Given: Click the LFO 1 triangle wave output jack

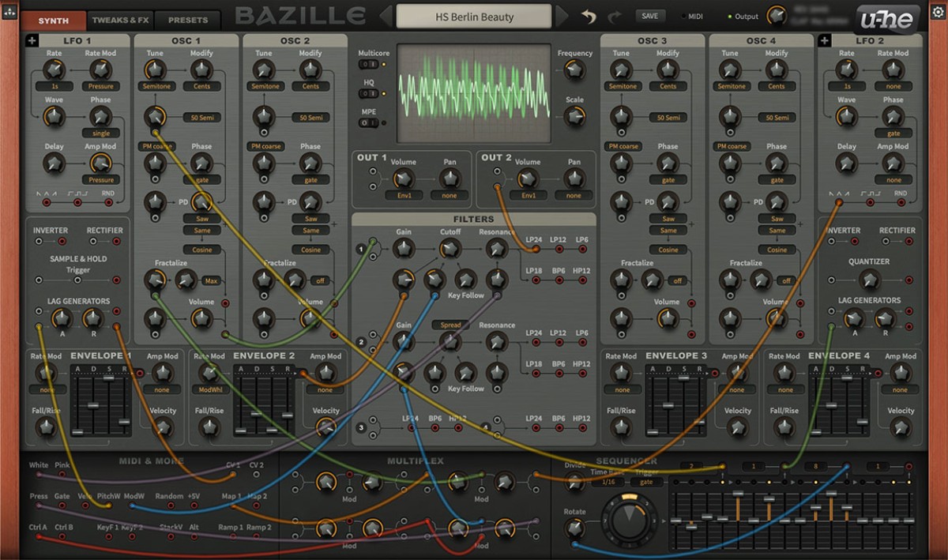Looking at the screenshot, I should point(46,203).
